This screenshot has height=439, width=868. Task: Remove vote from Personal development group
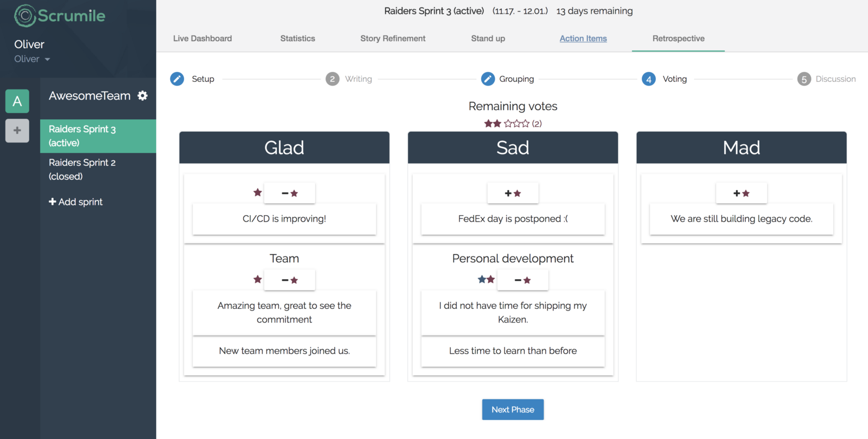pyautogui.click(x=523, y=280)
